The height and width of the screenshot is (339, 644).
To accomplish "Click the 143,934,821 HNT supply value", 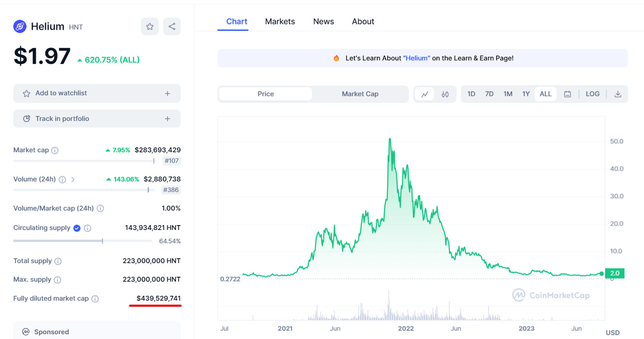I will [x=153, y=228].
